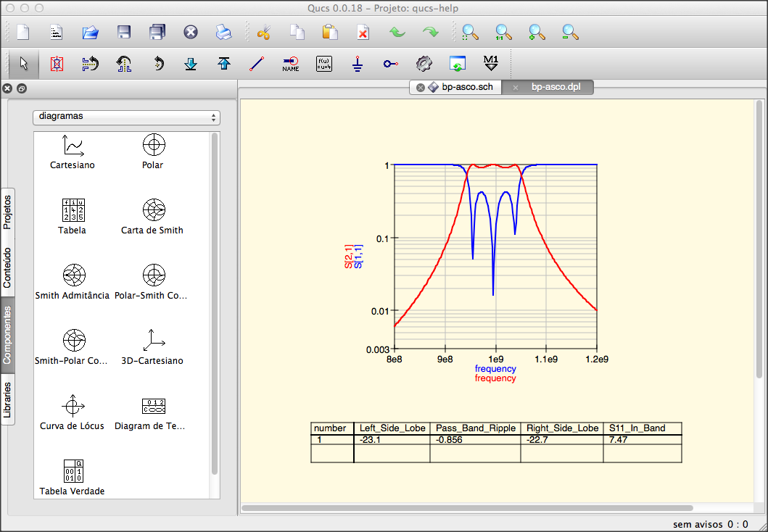Open the Libraries side tab

coord(7,400)
